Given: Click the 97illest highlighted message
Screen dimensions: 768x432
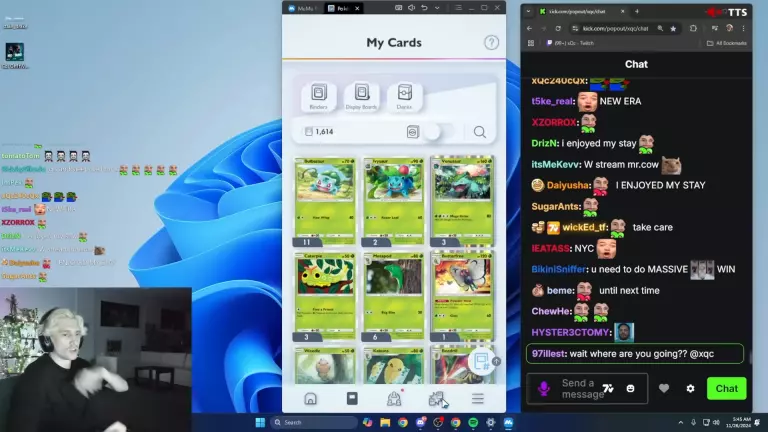Looking at the screenshot, I should tap(635, 354).
